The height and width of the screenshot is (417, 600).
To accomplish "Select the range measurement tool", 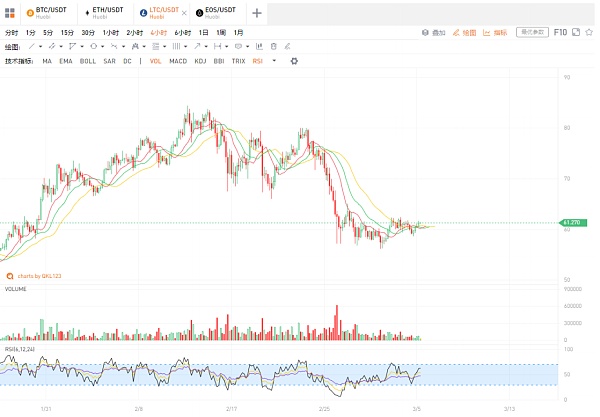I will click(217, 46).
